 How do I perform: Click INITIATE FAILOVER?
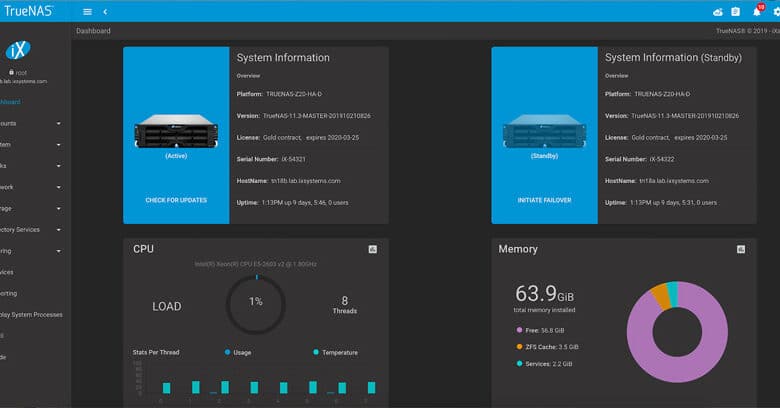pyautogui.click(x=544, y=200)
